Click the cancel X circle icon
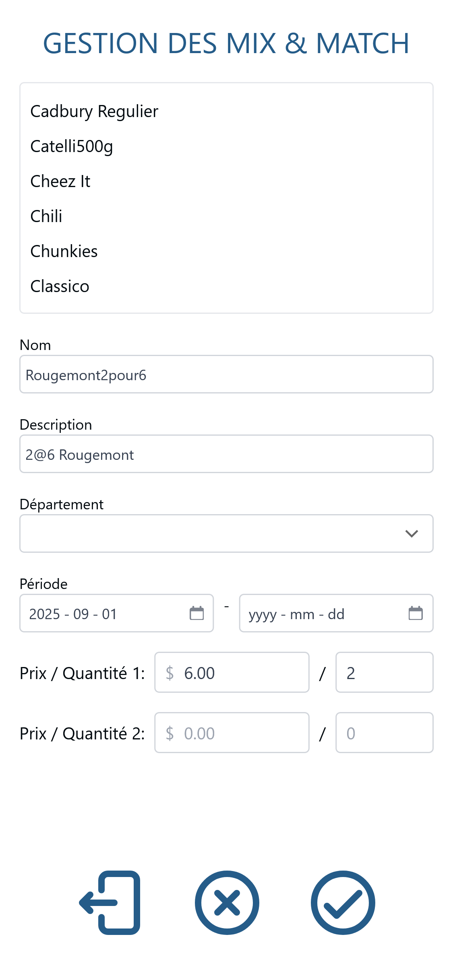Image resolution: width=453 pixels, height=980 pixels. coord(227,902)
